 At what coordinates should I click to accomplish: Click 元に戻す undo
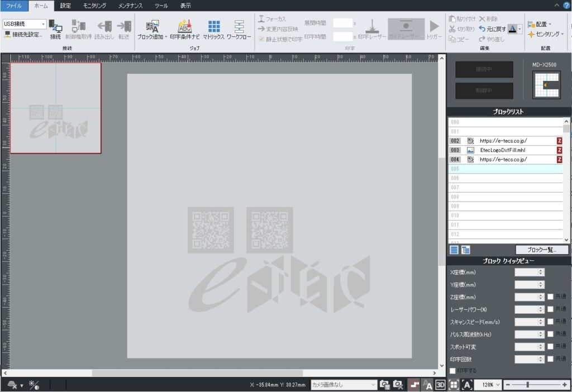[492, 29]
